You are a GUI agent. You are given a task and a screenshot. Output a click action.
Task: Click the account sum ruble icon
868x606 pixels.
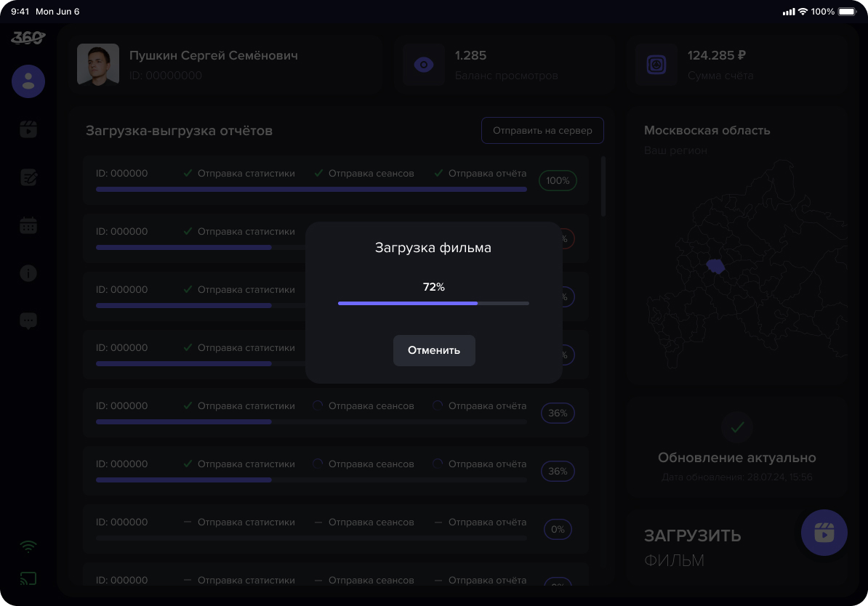click(x=656, y=65)
